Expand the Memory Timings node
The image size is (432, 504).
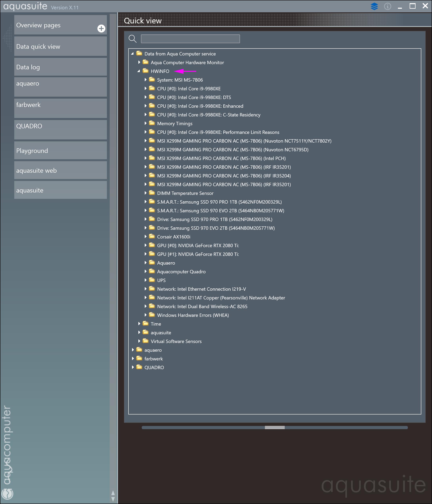pyautogui.click(x=146, y=123)
